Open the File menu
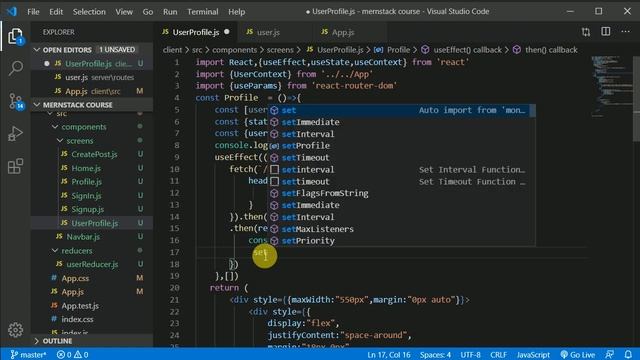Screen dimensions: 640x360 pyautogui.click(x=33, y=11)
